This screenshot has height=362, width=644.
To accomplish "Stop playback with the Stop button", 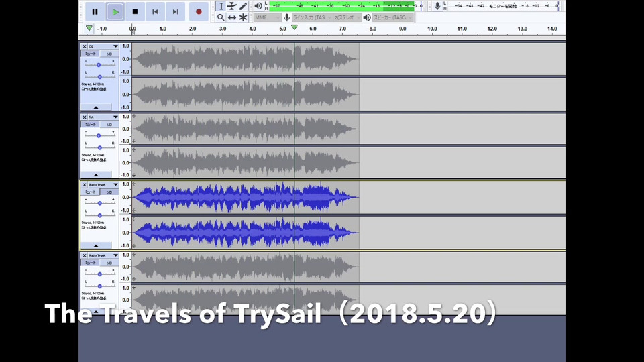I will 135,11.
